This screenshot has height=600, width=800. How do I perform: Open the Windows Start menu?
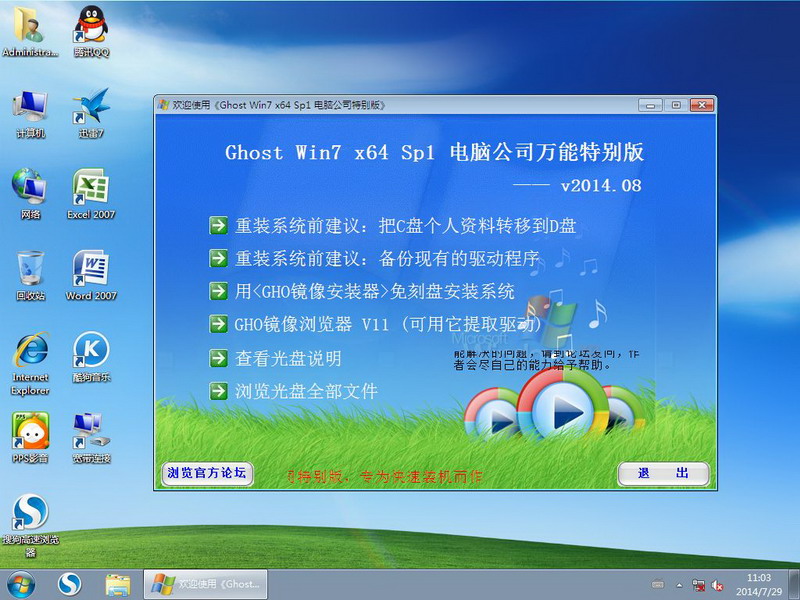coord(21,585)
